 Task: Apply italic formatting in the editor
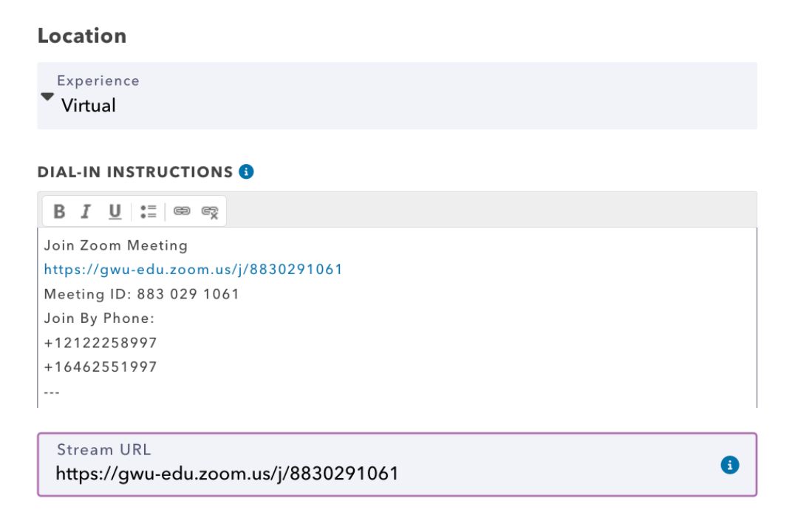pos(87,211)
